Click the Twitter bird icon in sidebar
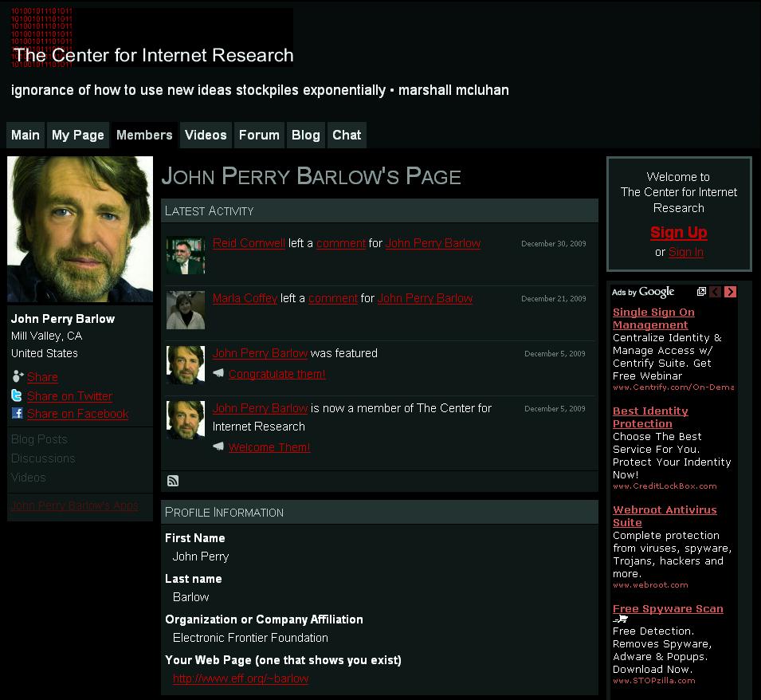 tap(17, 395)
